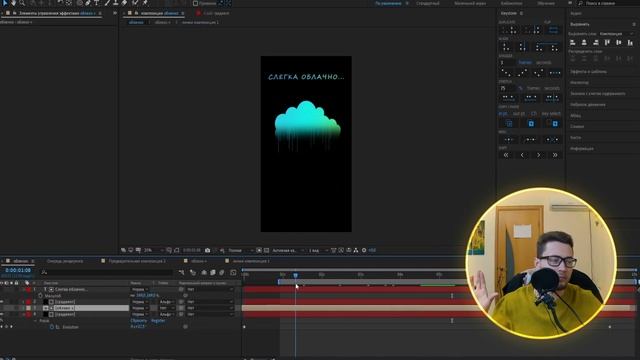Viewport: 640px width, 360px height.
Task: Select the Selection arrow tool
Action: pos(5,2)
